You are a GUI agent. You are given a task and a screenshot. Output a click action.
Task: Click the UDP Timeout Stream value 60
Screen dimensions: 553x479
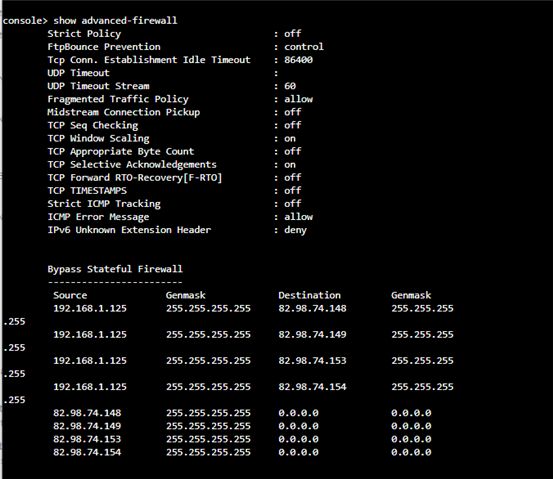coord(290,86)
